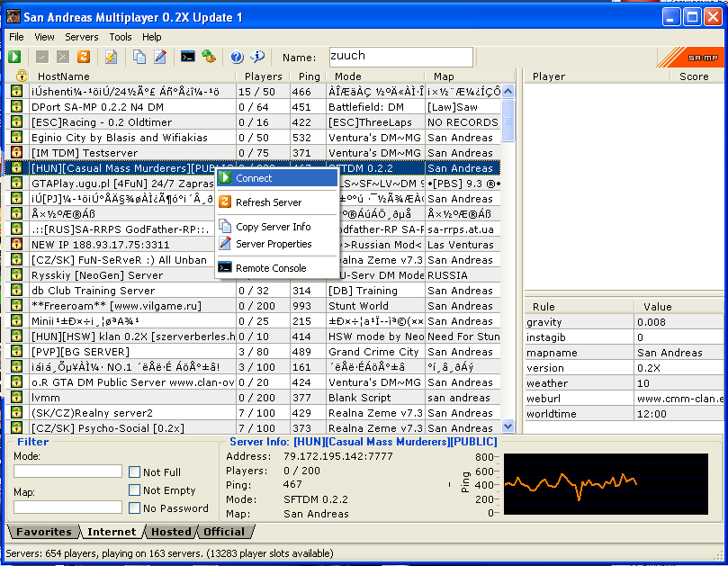This screenshot has height=566, width=728.
Task: Click the orange lock beside NEW IP 188.93.17.75:3311
Action: [x=17, y=244]
